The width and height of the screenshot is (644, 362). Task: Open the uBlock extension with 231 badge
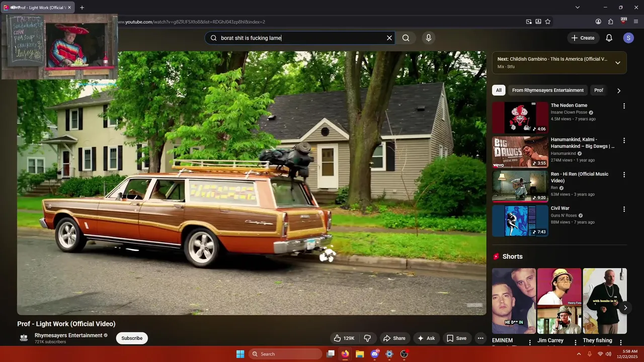[x=623, y=21]
